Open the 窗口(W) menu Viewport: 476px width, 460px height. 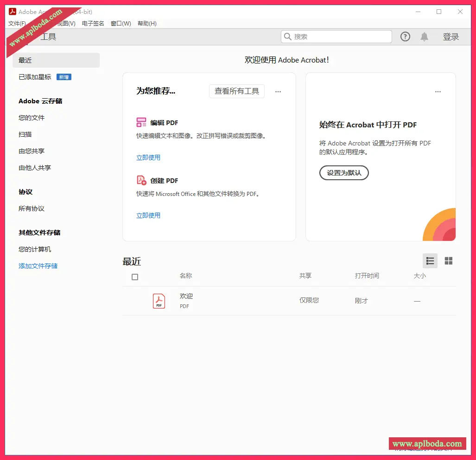[x=121, y=24]
